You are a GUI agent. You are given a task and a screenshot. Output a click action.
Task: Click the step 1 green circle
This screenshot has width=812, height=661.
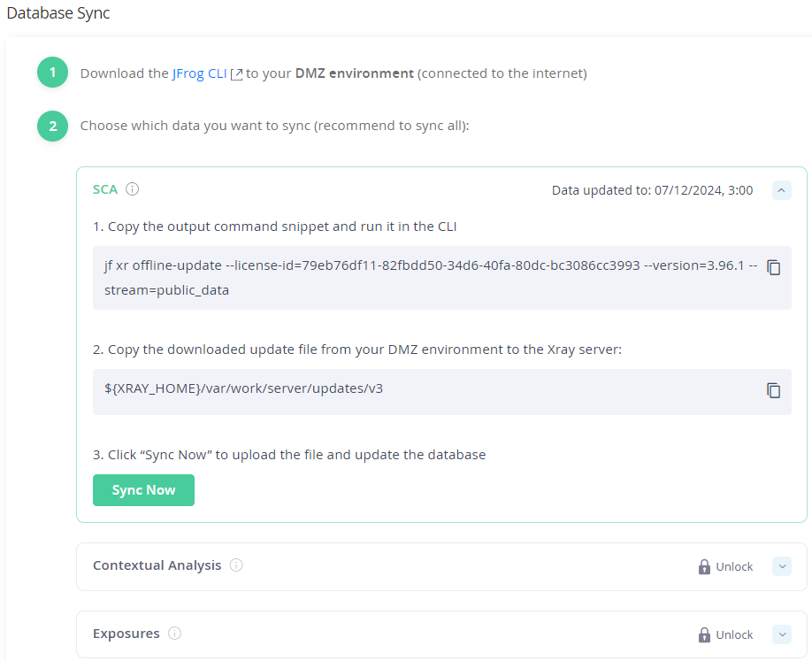coord(53,72)
